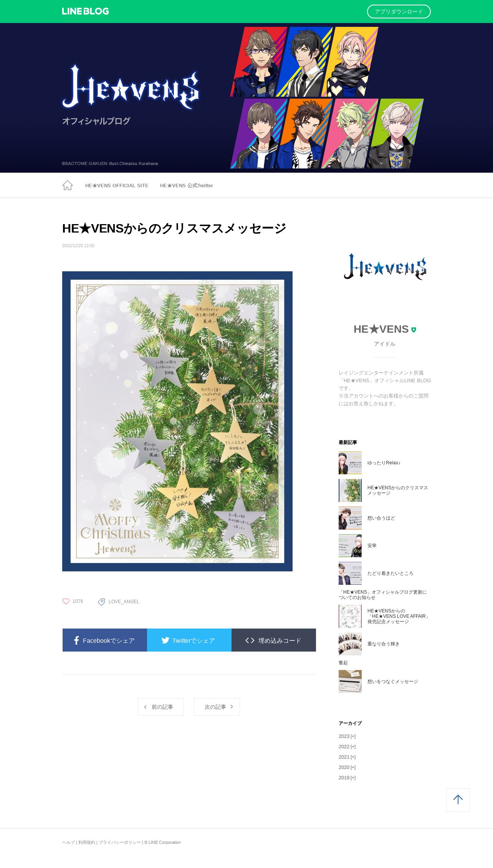Click the heart like icon
The height and width of the screenshot is (868, 493).
(66, 601)
